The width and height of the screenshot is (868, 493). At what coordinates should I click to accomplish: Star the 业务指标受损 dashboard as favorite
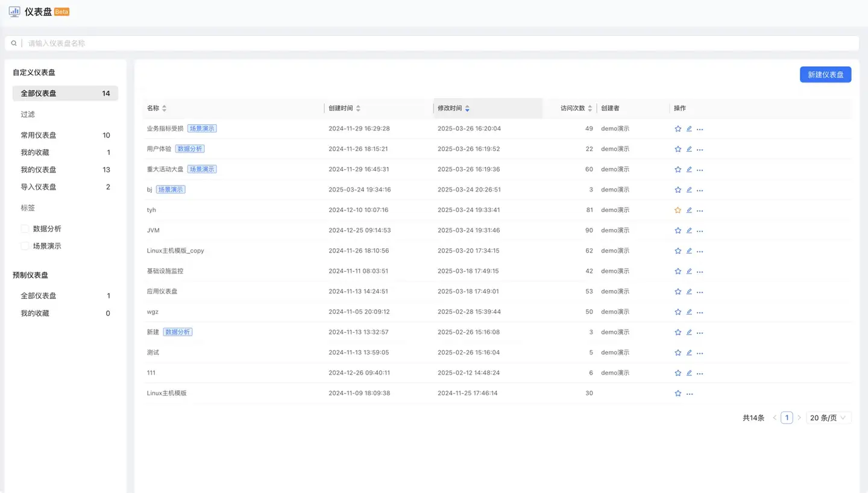coord(678,129)
